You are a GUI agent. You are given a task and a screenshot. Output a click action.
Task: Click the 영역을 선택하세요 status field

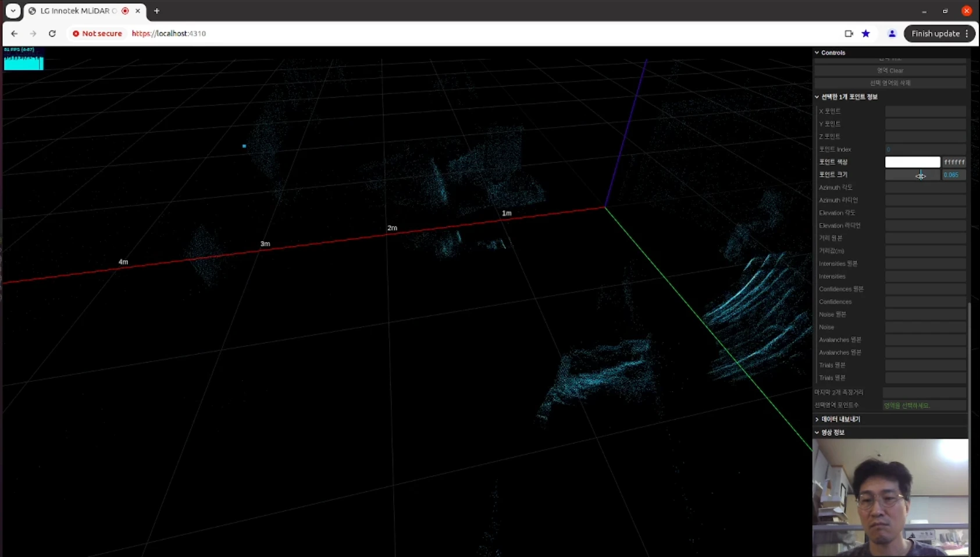[924, 405]
